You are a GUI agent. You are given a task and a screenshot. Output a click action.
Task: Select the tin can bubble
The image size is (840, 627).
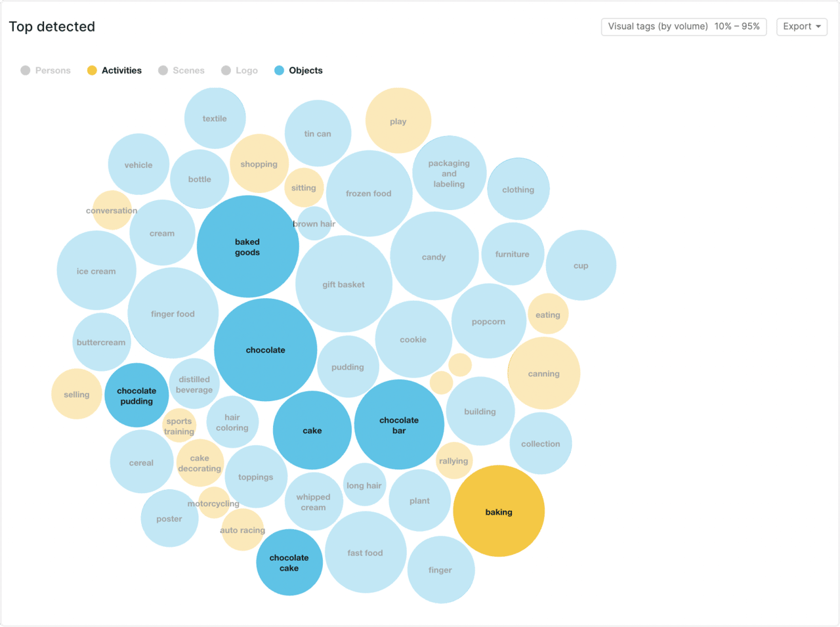[x=318, y=133]
